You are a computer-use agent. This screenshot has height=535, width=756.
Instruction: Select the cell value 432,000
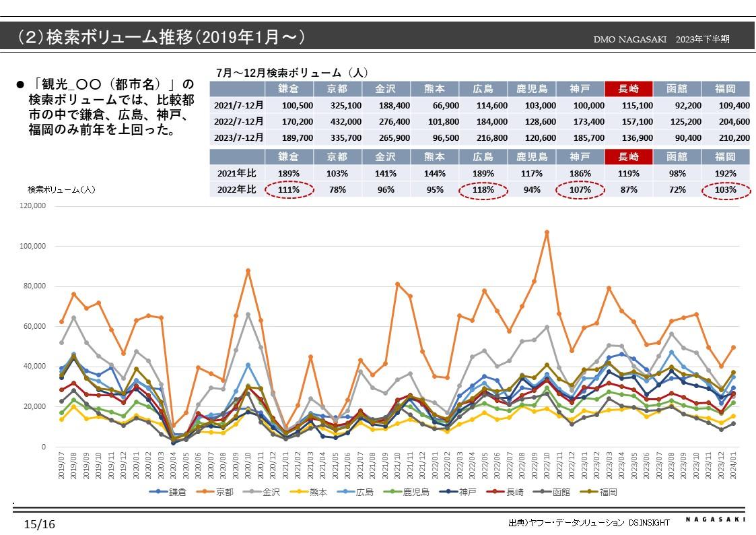[346, 122]
